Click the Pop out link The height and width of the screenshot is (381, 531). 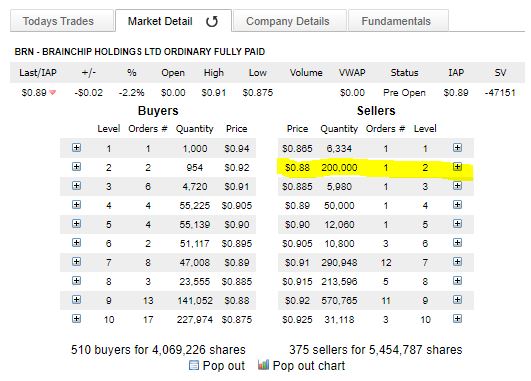click(x=224, y=366)
